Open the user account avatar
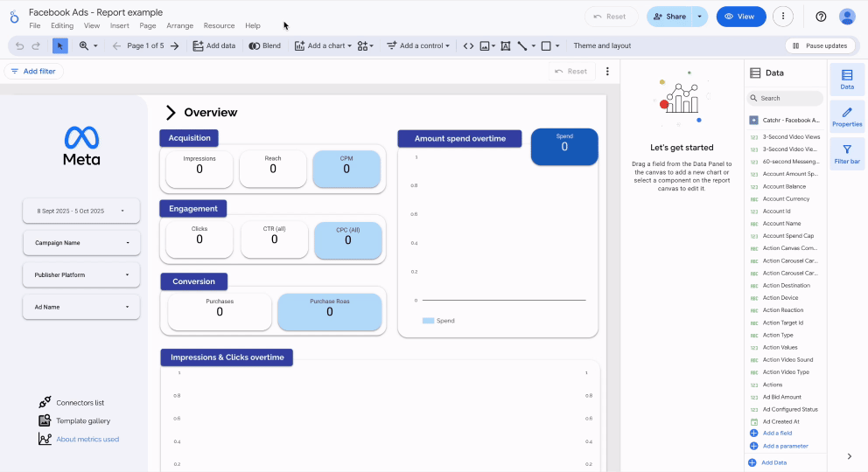The width and height of the screenshot is (868, 472). [847, 17]
